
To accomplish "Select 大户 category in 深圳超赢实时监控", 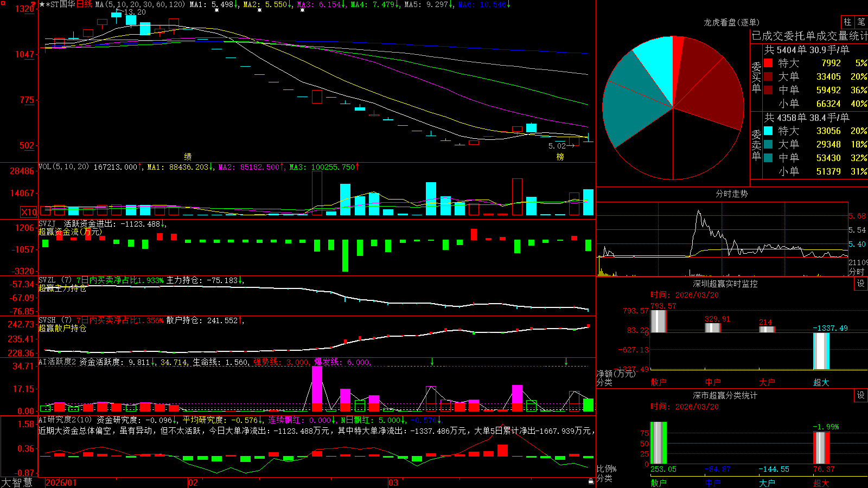I will (767, 382).
